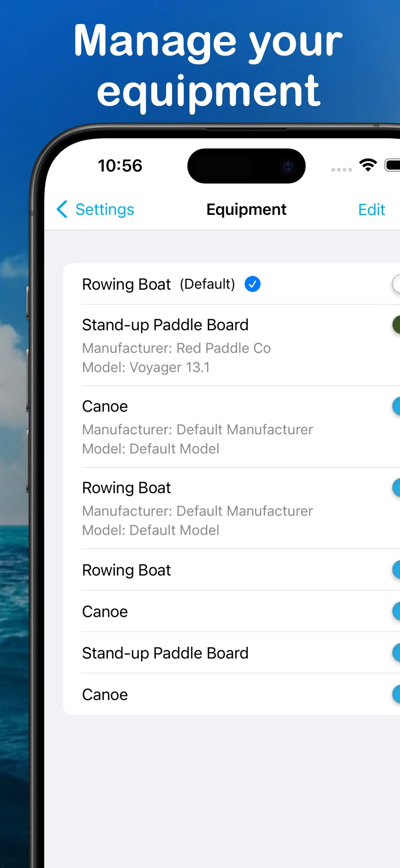Select the bottom Stand-up Paddle Board row

click(x=232, y=653)
